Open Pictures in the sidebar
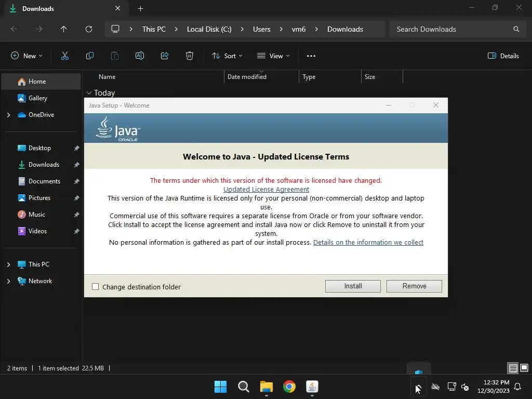The image size is (532, 399). (x=41, y=198)
